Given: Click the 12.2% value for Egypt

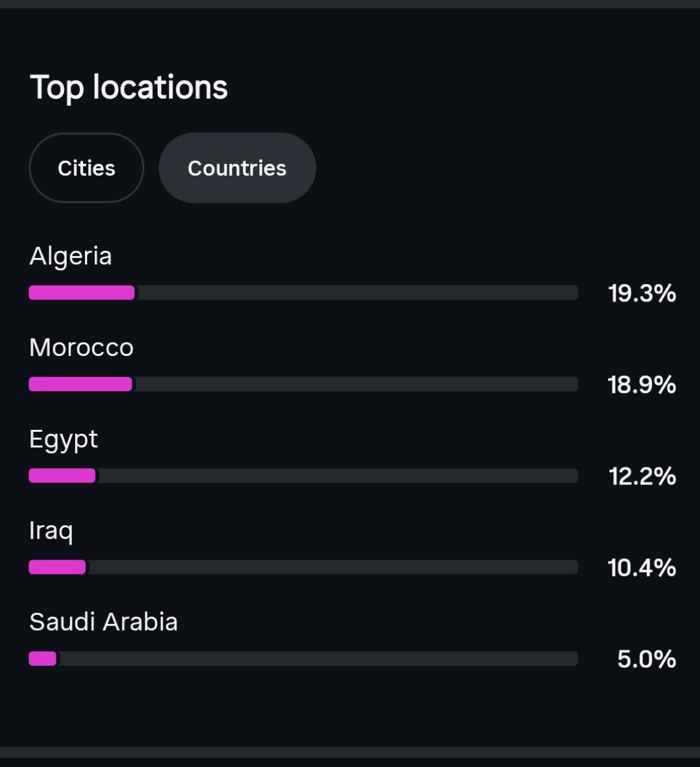Looking at the screenshot, I should click(x=642, y=477).
